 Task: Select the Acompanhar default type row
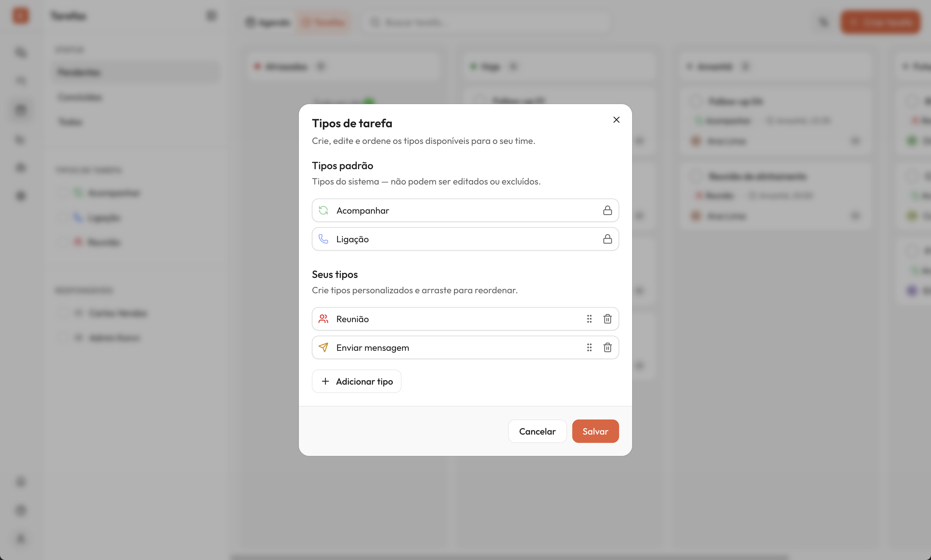[465, 210]
